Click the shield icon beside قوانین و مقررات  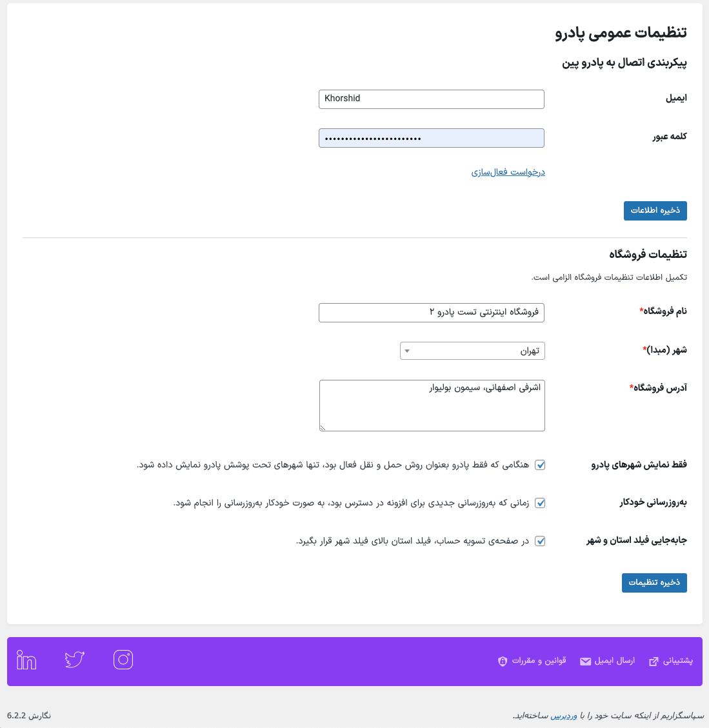point(503,661)
